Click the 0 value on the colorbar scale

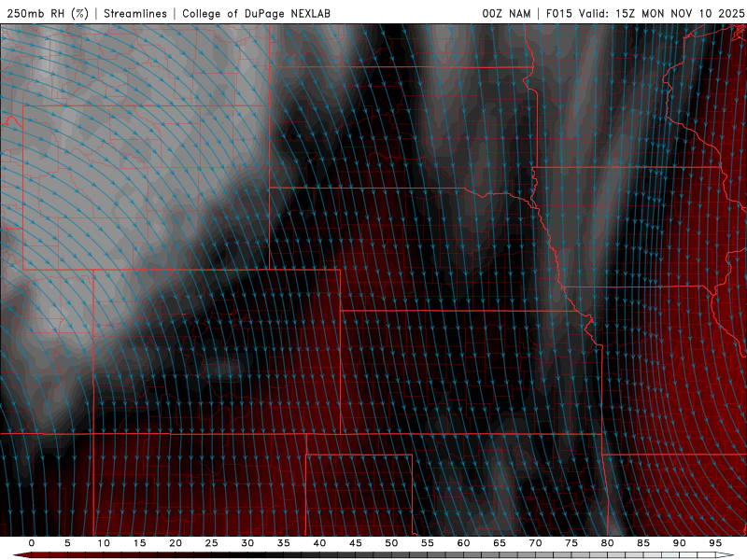click(32, 543)
